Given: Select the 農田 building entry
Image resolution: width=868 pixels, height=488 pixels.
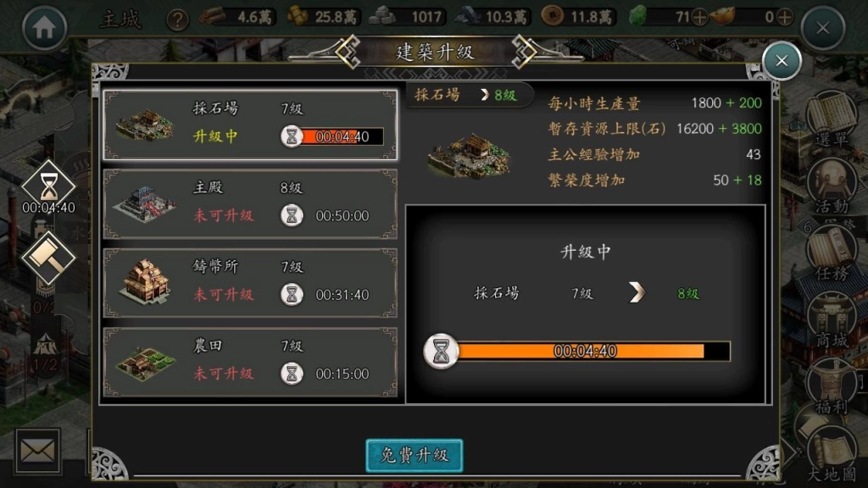Looking at the screenshot, I should point(250,363).
